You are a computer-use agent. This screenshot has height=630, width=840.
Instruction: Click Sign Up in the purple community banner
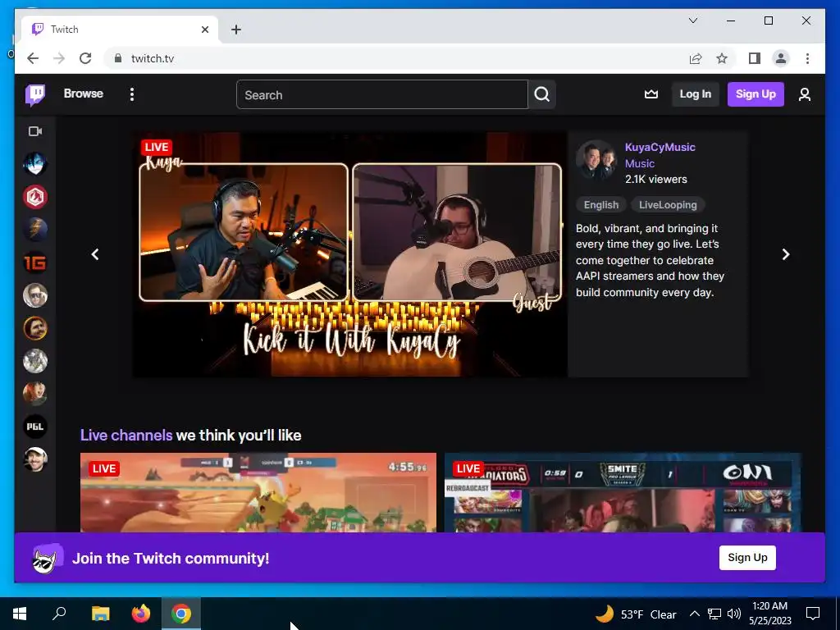[747, 558]
